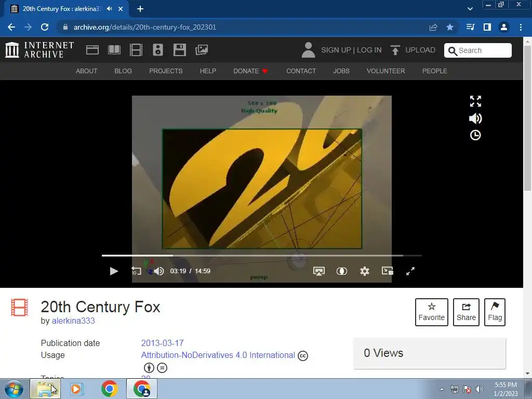Open the BLOG menu item
532x399 pixels.
pyautogui.click(x=123, y=71)
